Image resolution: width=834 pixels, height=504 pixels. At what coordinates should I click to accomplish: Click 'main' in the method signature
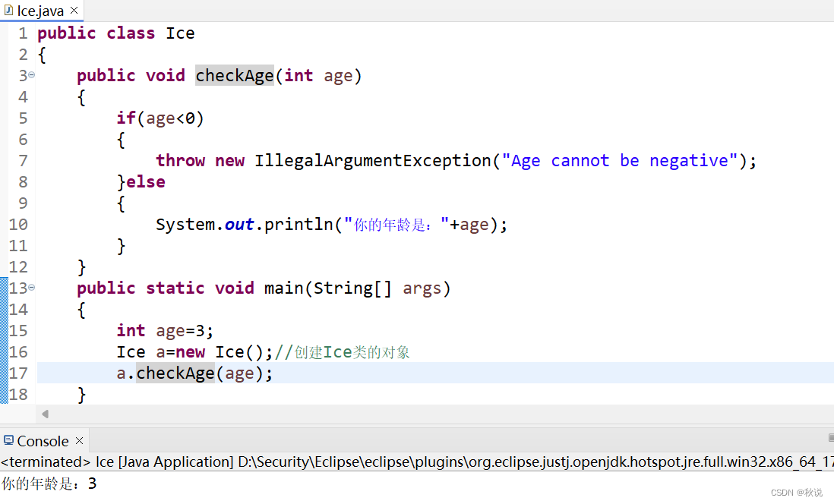[284, 288]
